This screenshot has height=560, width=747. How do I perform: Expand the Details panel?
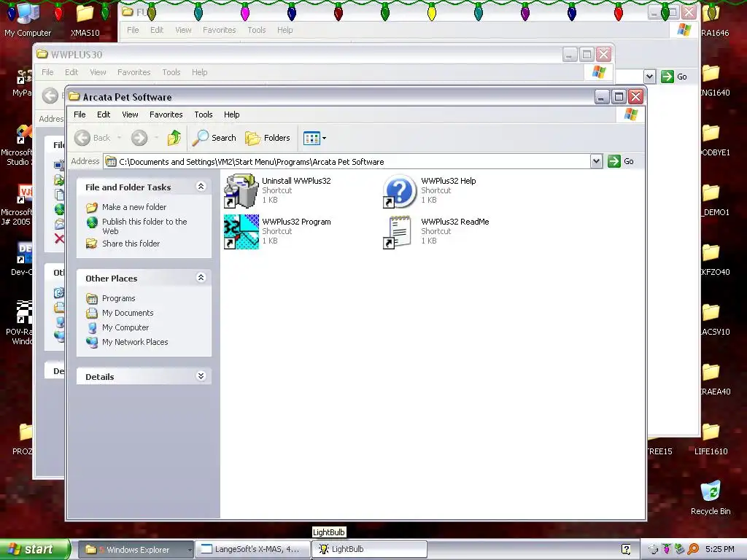tap(201, 376)
